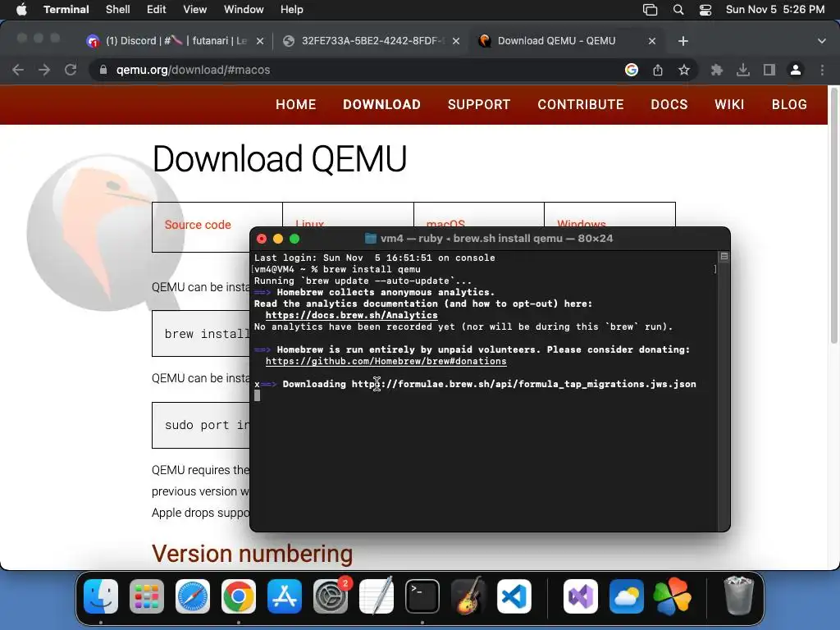The height and width of the screenshot is (630, 840).
Task: Toggle the Chrome side panel
Action: [x=769, y=71]
